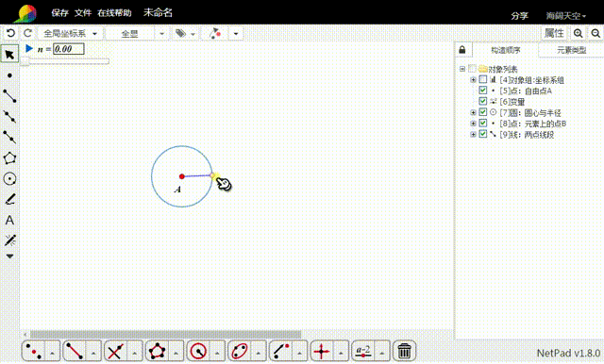
Task: Expand the [8] point B tree node
Action: [x=473, y=124]
